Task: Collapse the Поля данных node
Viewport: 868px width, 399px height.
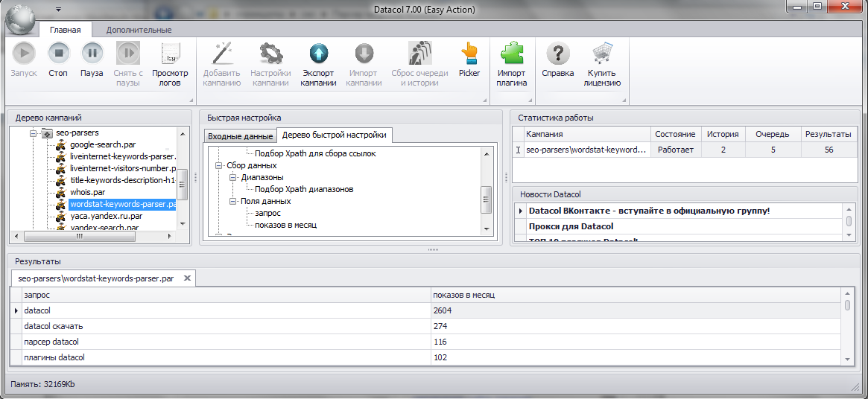Action: [232, 201]
